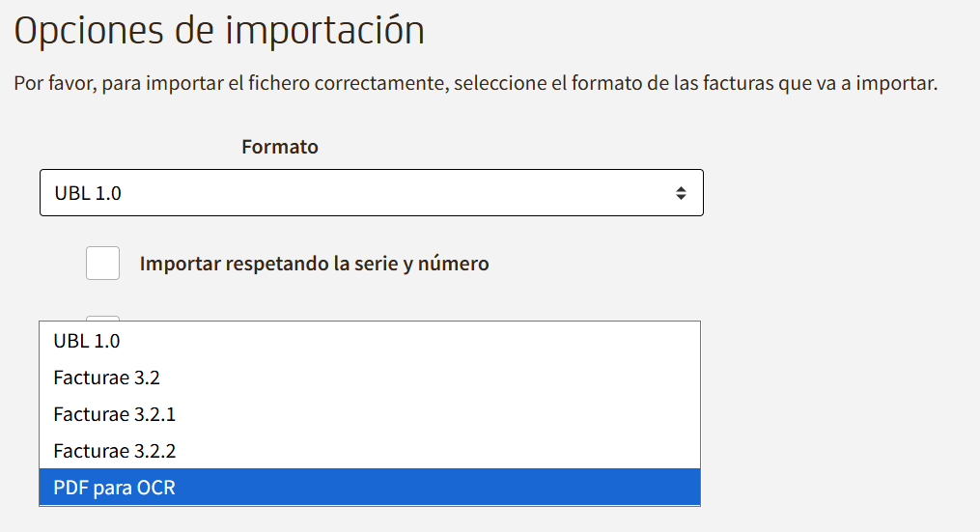This screenshot has width=980, height=532.
Task: Click the instruction sentence starting with "Por favor"
Action: [476, 83]
